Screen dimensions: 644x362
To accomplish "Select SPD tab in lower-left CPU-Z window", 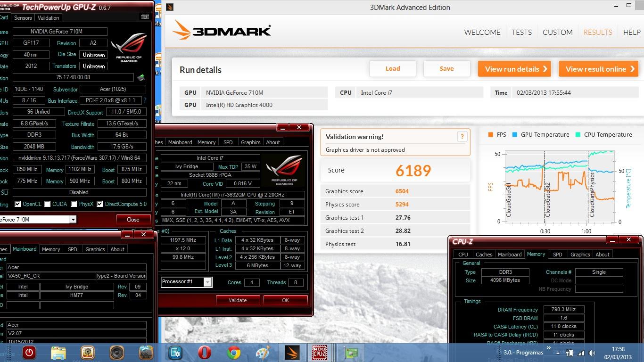I will point(72,249).
